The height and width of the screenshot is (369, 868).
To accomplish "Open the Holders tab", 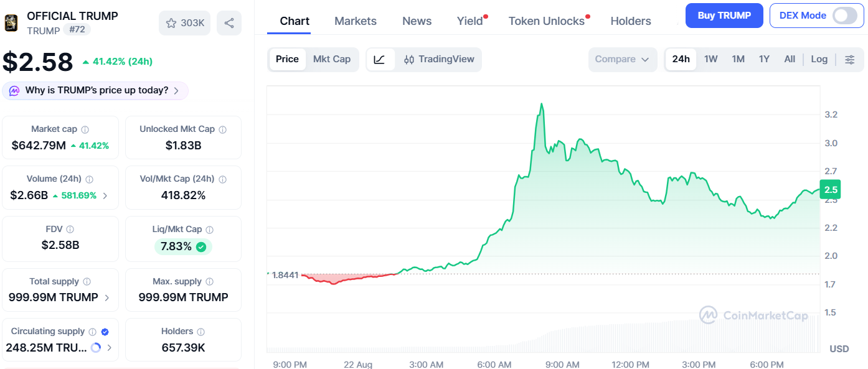I will [631, 21].
